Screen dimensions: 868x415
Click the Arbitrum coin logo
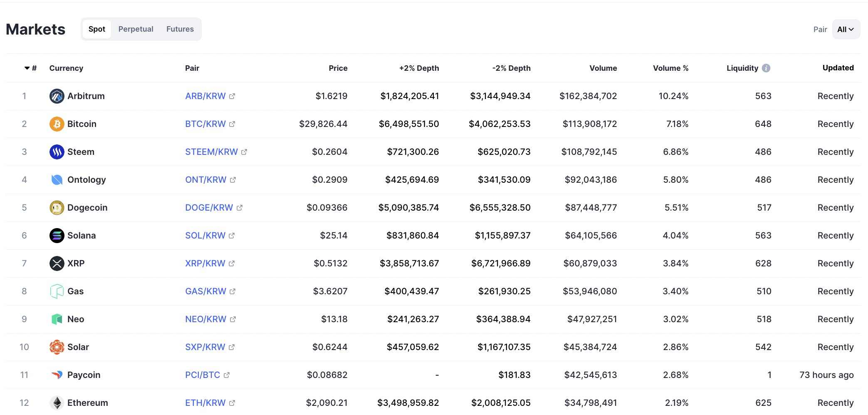coord(57,96)
